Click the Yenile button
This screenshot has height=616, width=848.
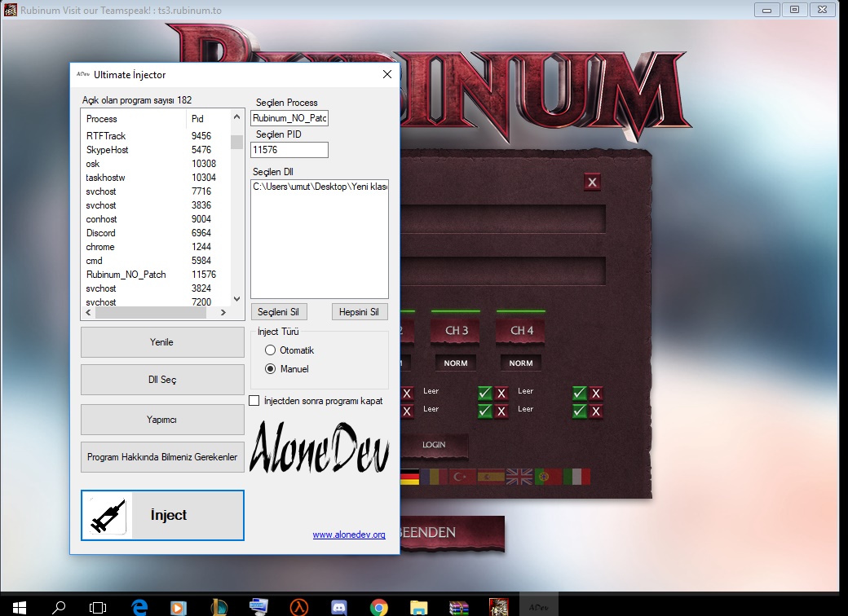[x=162, y=342]
